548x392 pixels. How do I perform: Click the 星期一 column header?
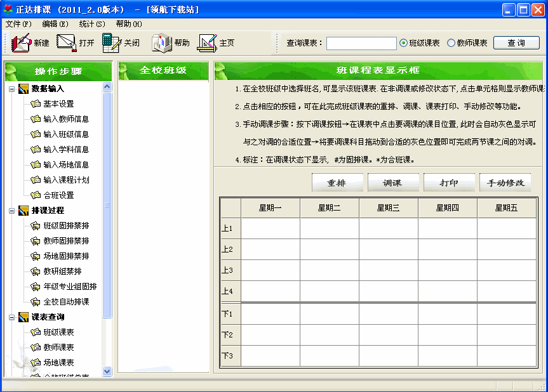[x=271, y=208]
